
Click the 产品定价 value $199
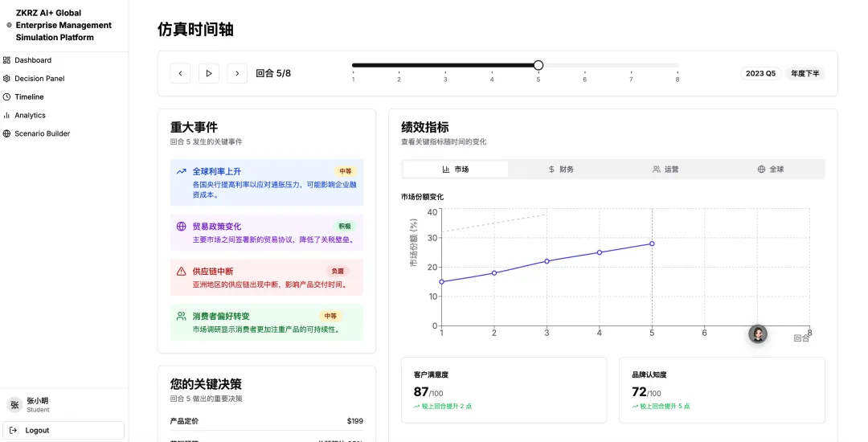355,421
